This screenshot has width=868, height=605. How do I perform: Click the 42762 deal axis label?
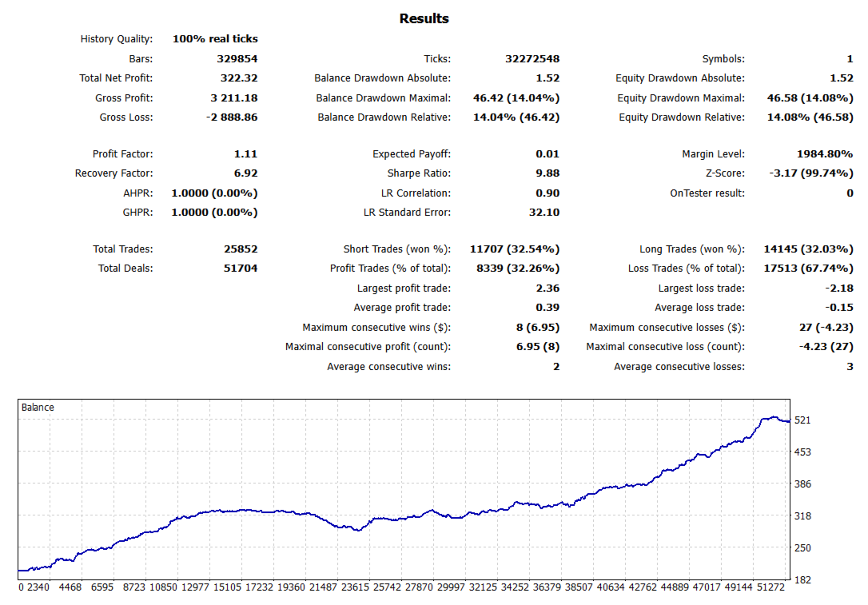[643, 587]
